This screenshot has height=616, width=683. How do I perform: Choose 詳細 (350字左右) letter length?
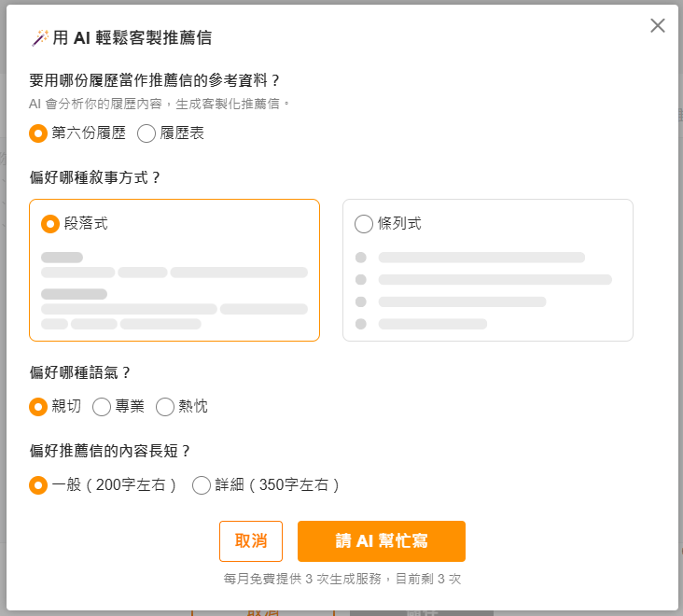(x=201, y=485)
